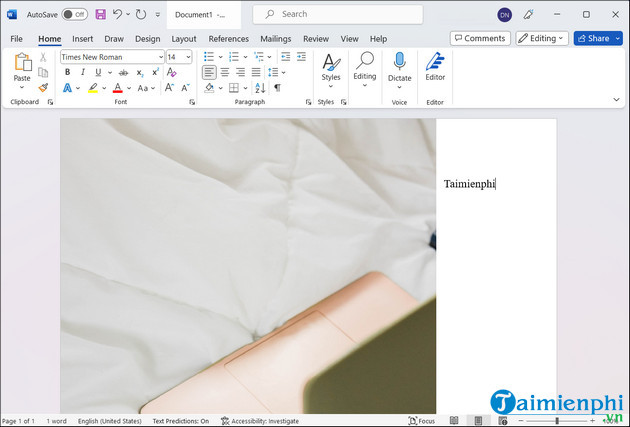
Task: Switch to the Insert tab
Action: pos(82,39)
